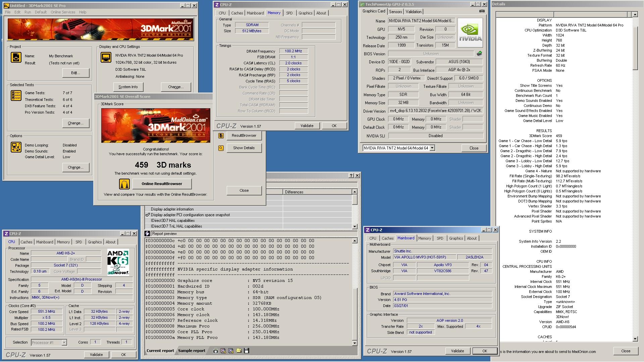Click the open folder icon in report toolbar

[x=239, y=351]
